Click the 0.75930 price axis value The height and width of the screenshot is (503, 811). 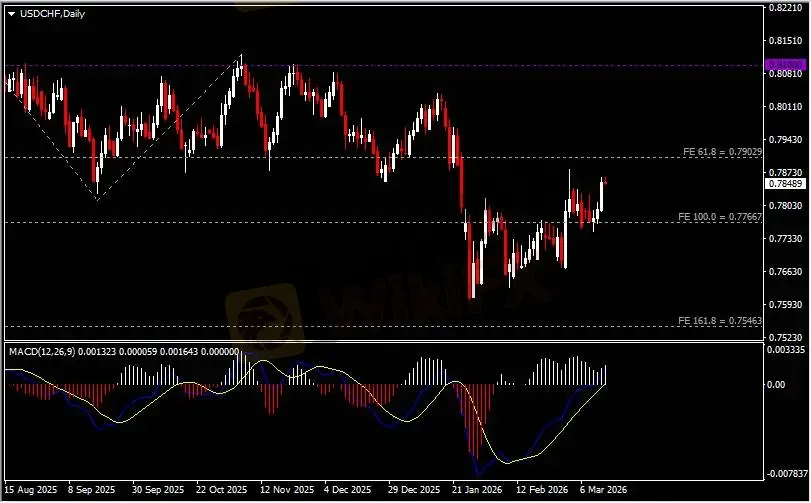click(x=785, y=304)
